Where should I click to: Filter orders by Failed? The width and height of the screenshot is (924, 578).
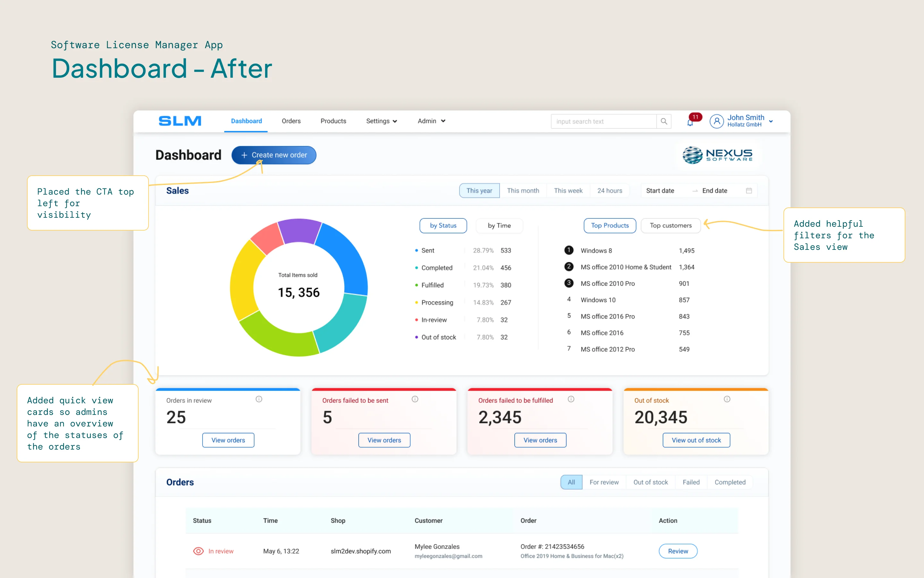[x=691, y=482]
